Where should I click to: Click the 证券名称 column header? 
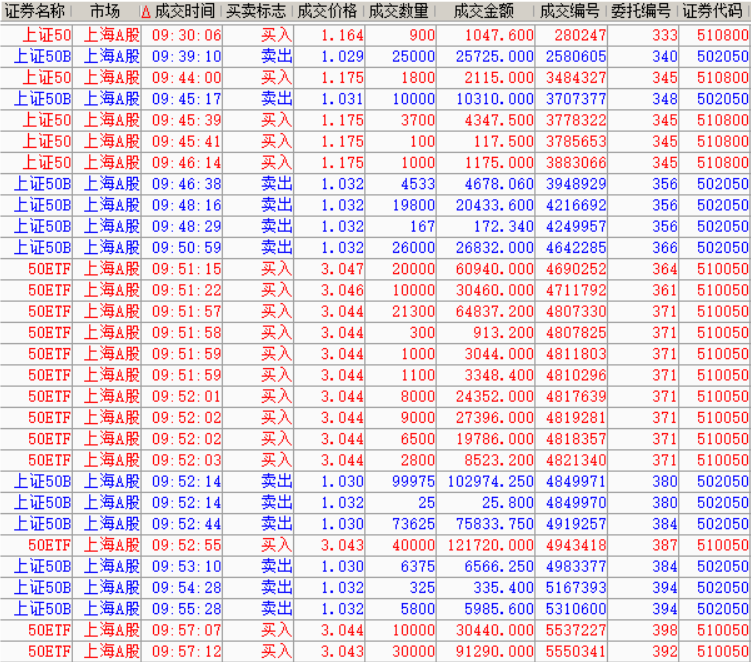34,11
